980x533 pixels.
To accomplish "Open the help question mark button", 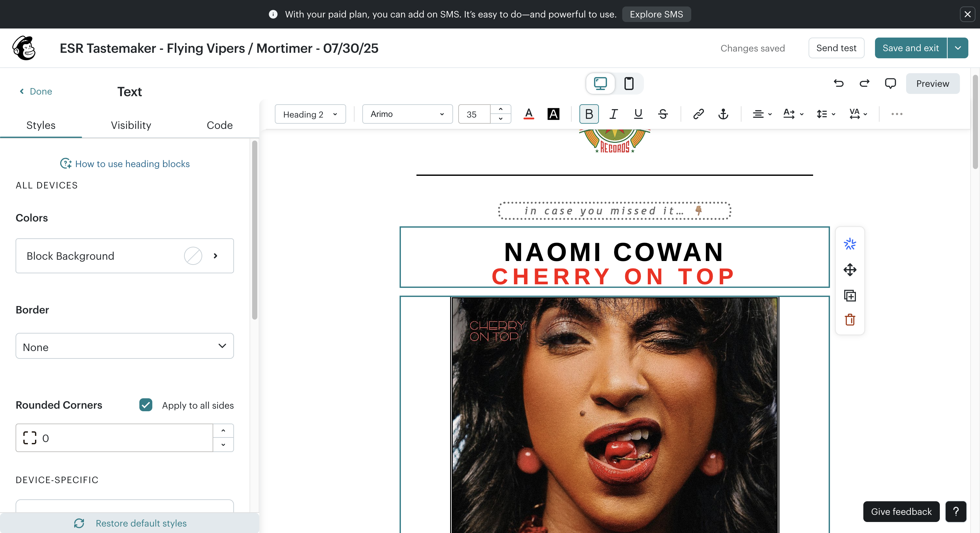I will (956, 512).
